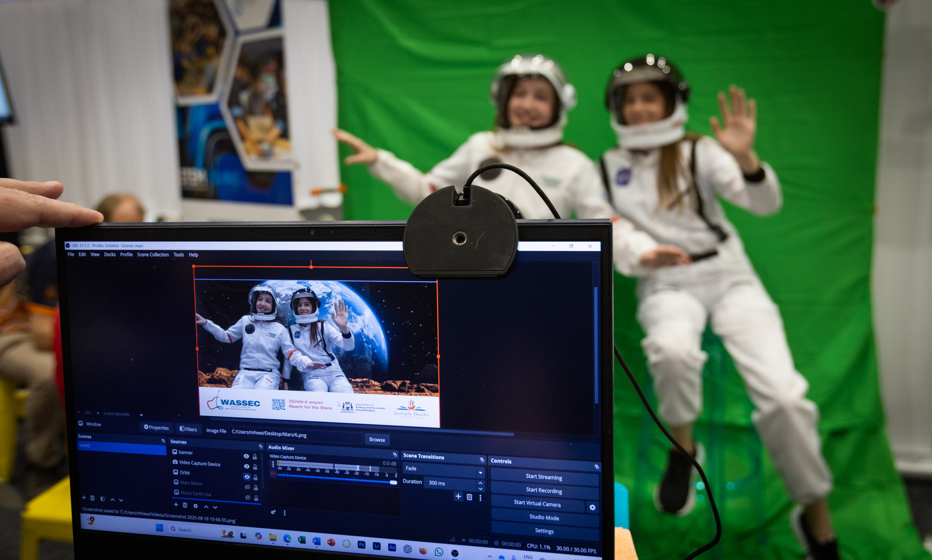Add a configurable transition with plus icon
This screenshot has height=560, width=932.
coord(458,496)
